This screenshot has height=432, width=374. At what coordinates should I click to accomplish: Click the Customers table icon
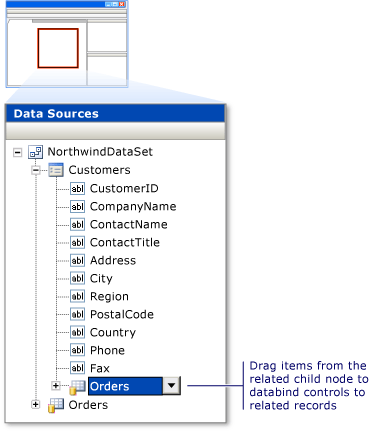click(x=56, y=170)
